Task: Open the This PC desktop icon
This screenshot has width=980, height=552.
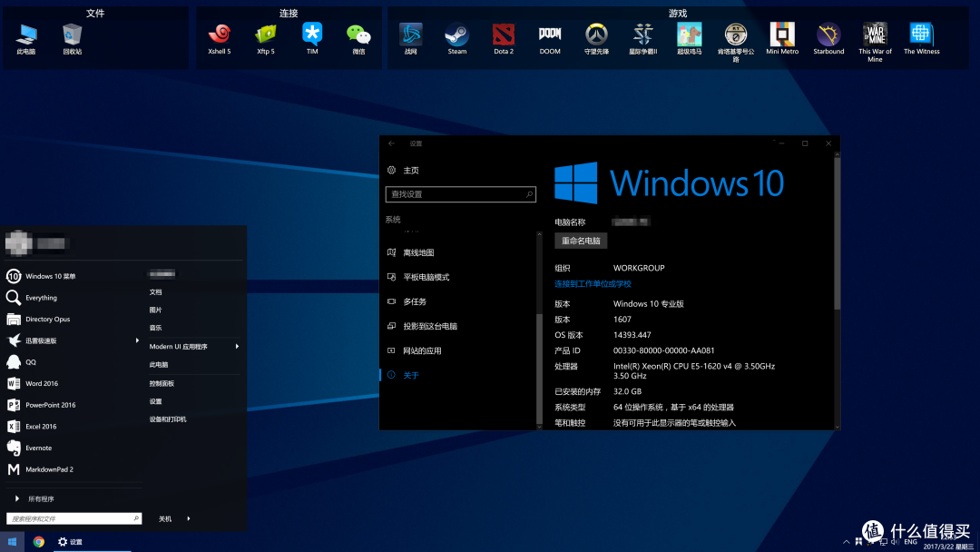Action: (26, 39)
